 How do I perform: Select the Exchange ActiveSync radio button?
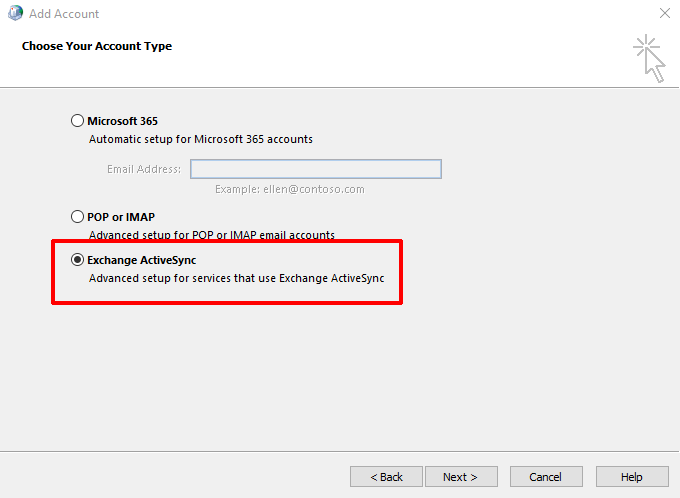click(77, 260)
